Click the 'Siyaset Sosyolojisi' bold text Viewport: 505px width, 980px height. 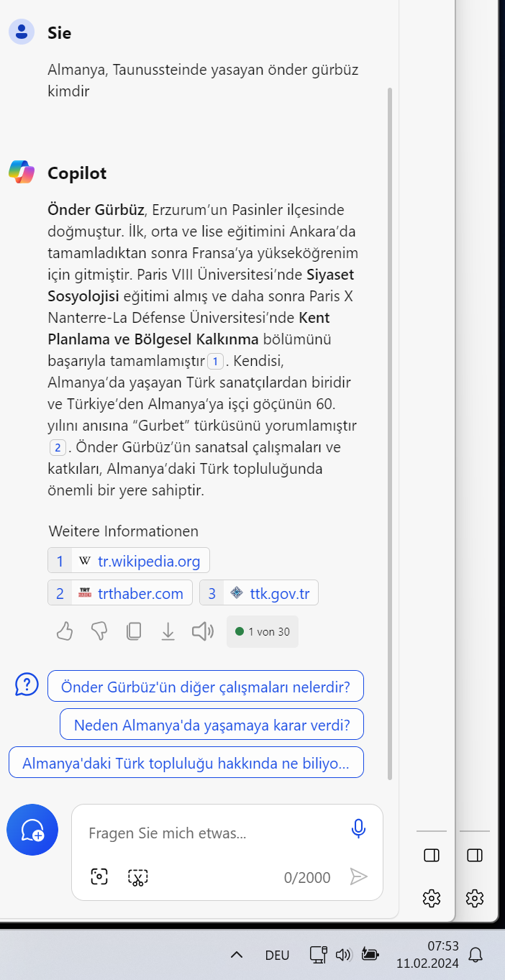[x=201, y=285]
